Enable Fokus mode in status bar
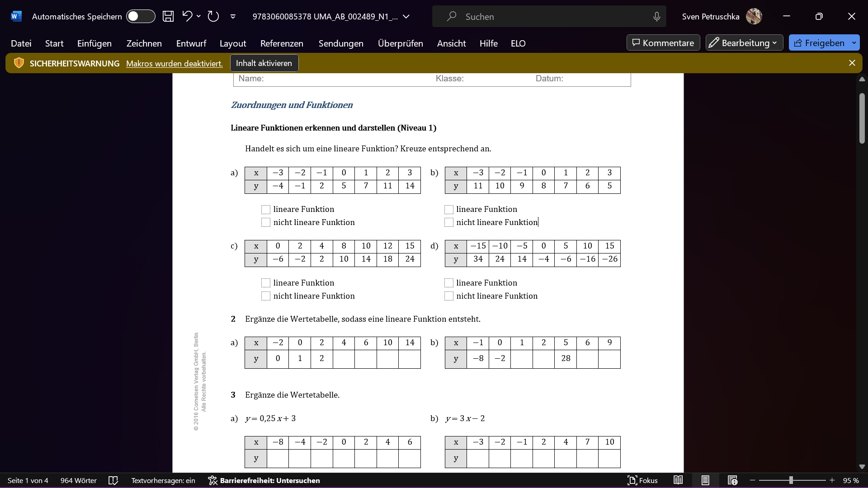The height and width of the screenshot is (488, 868). [642, 480]
